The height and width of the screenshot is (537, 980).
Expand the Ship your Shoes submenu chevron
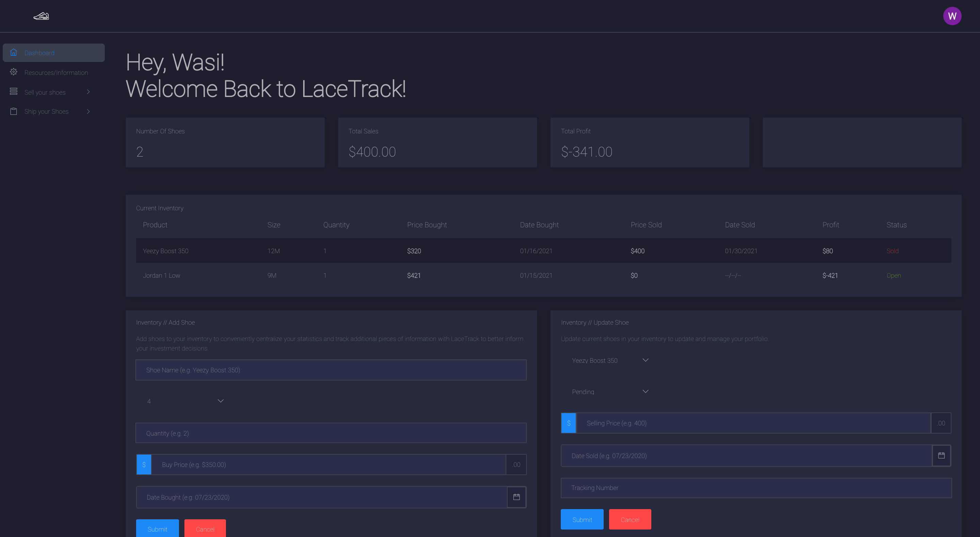88,111
